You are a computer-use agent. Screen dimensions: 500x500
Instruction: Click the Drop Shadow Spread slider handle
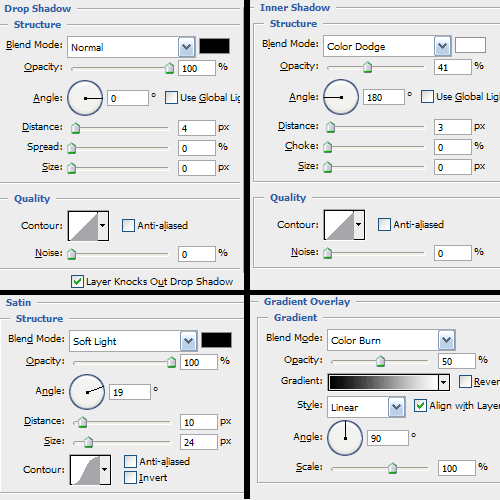[72, 148]
